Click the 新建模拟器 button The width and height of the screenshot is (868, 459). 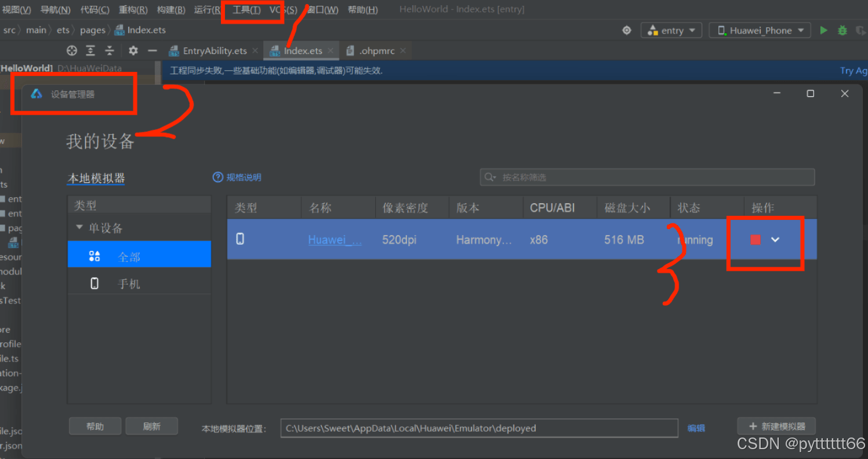(x=776, y=427)
